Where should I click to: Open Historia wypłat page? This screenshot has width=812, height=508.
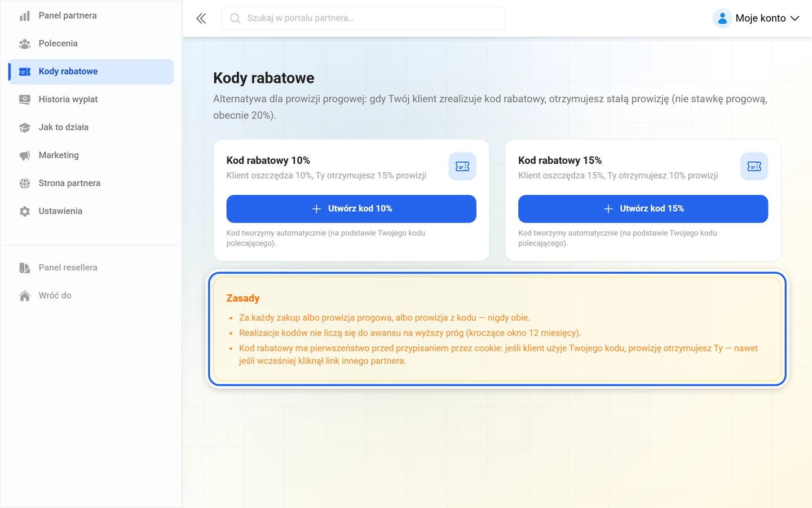pos(91,99)
